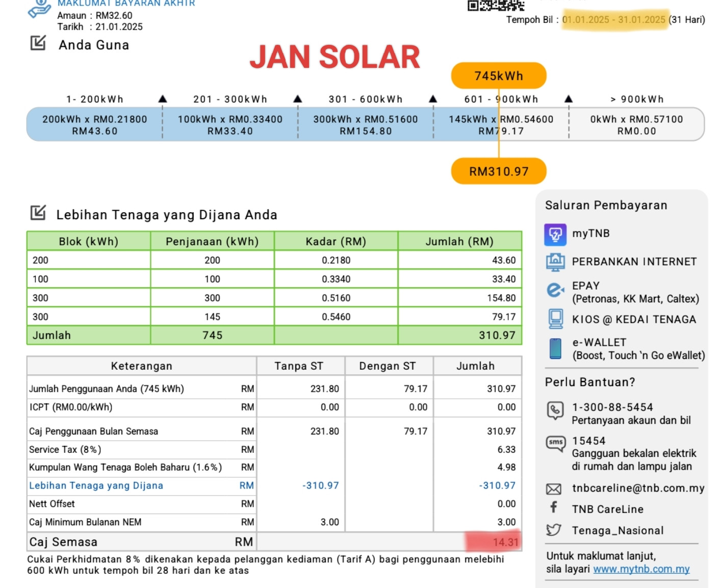Click the phone helpline icon
This screenshot has width=722, height=588.
pyautogui.click(x=555, y=410)
